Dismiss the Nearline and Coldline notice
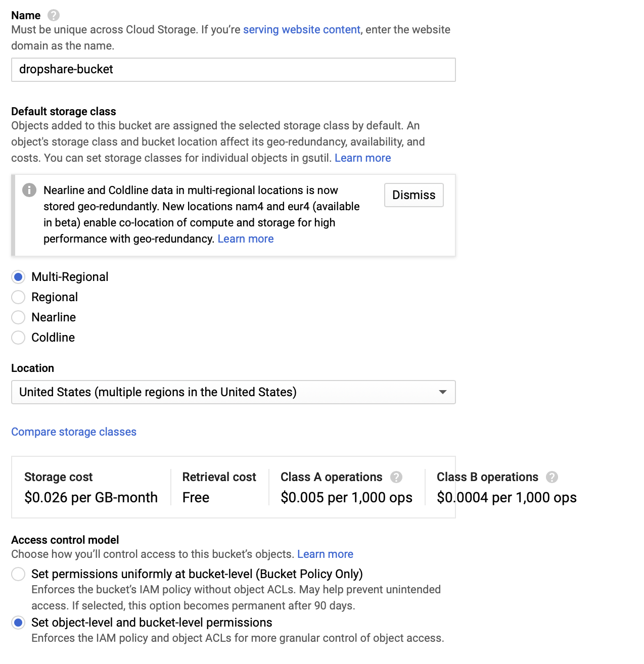The height and width of the screenshot is (664, 644). click(x=413, y=195)
